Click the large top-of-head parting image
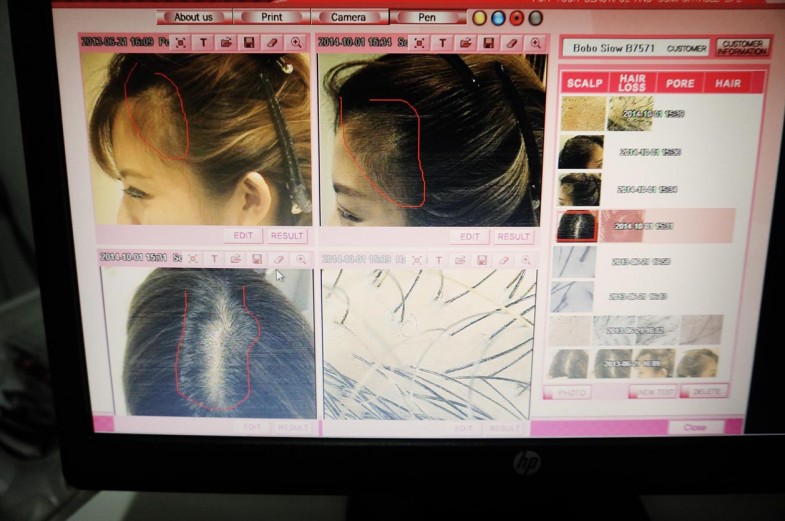Screen dimensions: 785x521 (208, 342)
